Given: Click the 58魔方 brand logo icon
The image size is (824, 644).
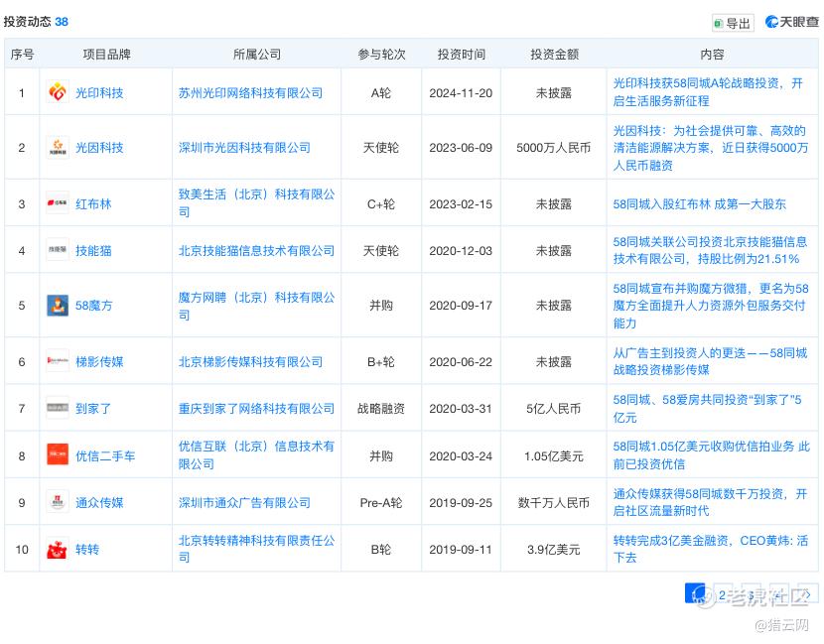Looking at the screenshot, I should 58,306.
